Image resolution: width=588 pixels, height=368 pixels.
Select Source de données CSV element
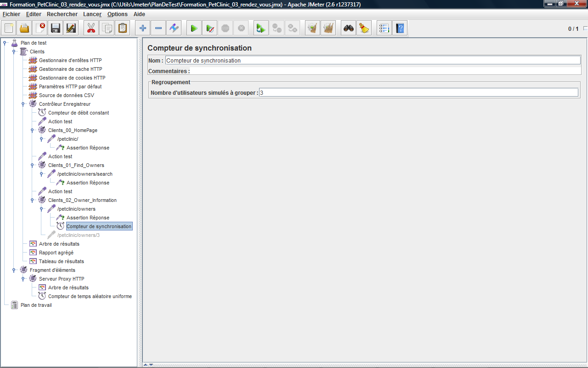pos(66,95)
